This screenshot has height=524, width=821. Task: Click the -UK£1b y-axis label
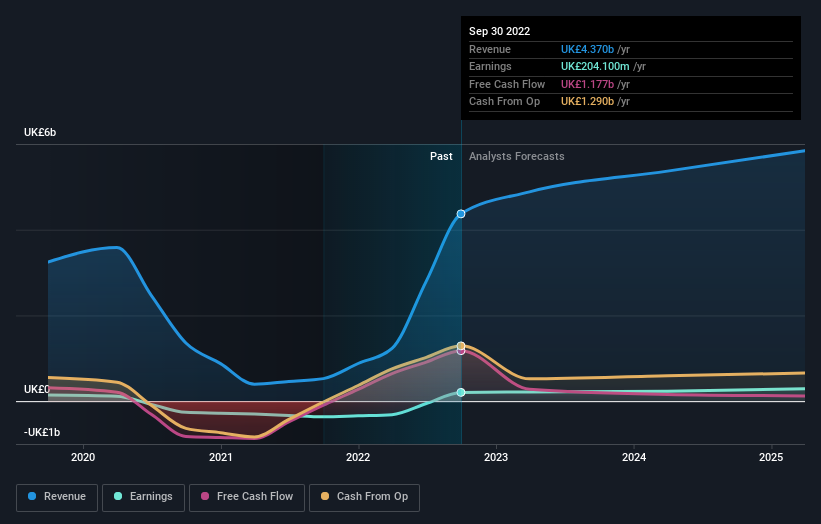pos(42,432)
